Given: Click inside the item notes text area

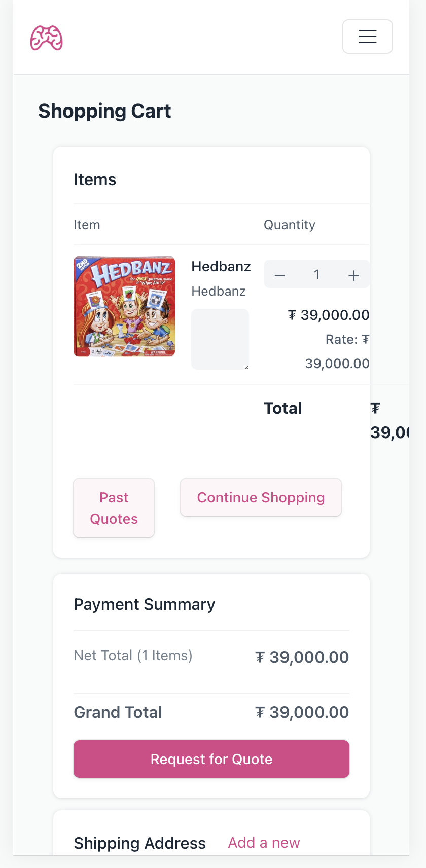Looking at the screenshot, I should [x=220, y=339].
